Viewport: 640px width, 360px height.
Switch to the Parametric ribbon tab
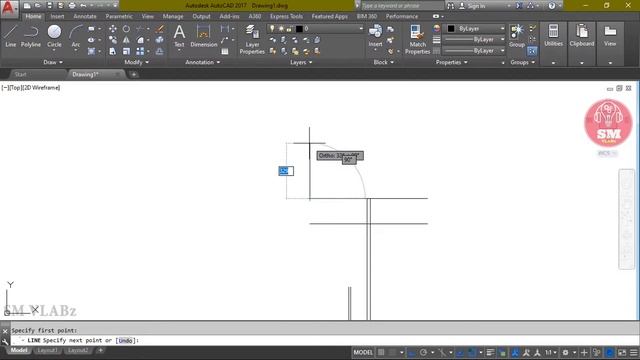tap(119, 16)
